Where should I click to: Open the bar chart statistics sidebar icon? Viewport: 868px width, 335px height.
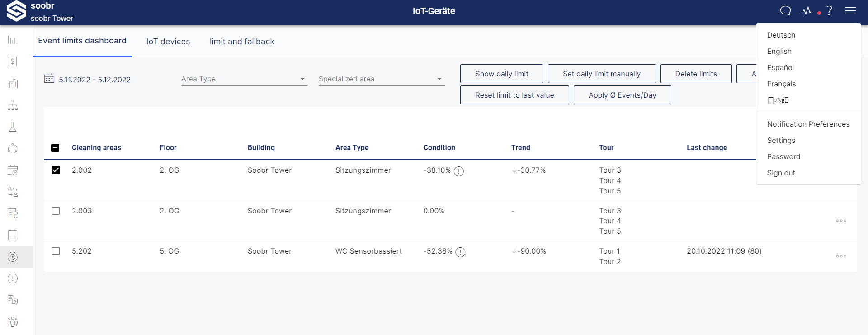[13, 40]
